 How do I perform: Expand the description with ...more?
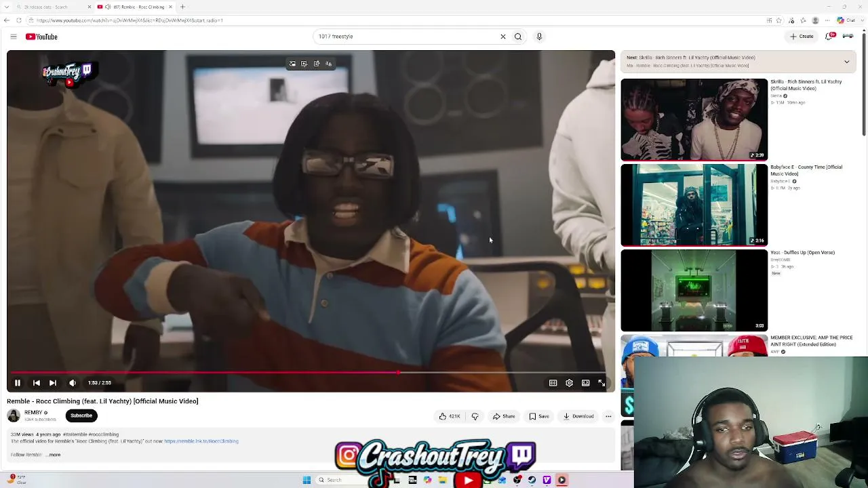(54, 455)
